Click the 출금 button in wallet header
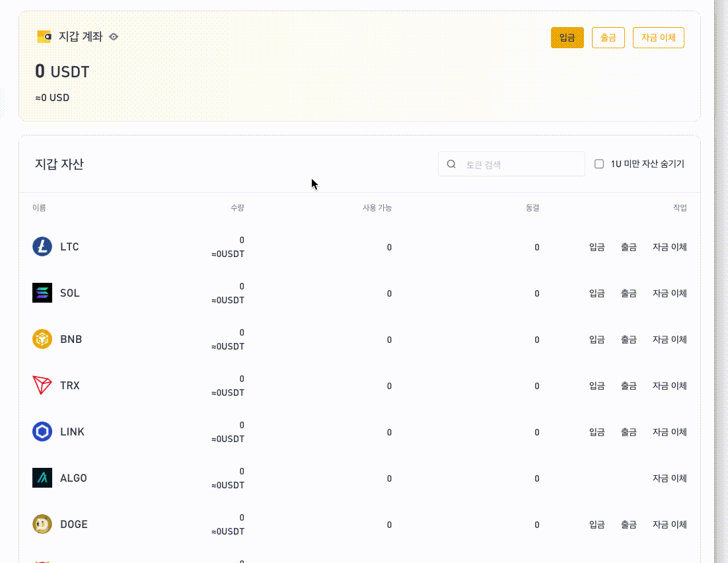Image resolution: width=728 pixels, height=563 pixels. pos(608,38)
